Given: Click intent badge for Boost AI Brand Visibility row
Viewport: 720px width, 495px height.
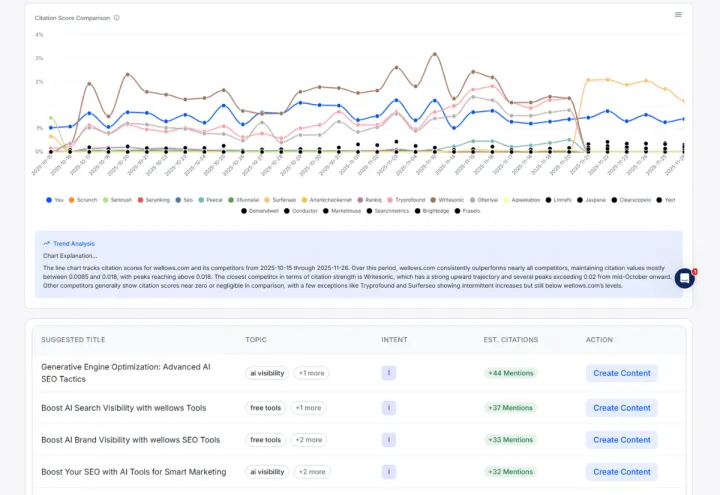Looking at the screenshot, I should [388, 440].
